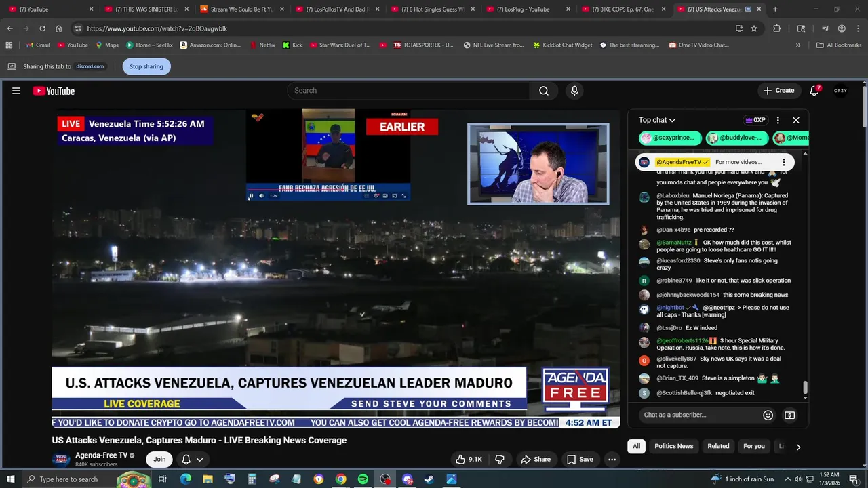Open the CRZY account avatar menu
Image resolution: width=868 pixels, height=488 pixels.
(x=840, y=91)
